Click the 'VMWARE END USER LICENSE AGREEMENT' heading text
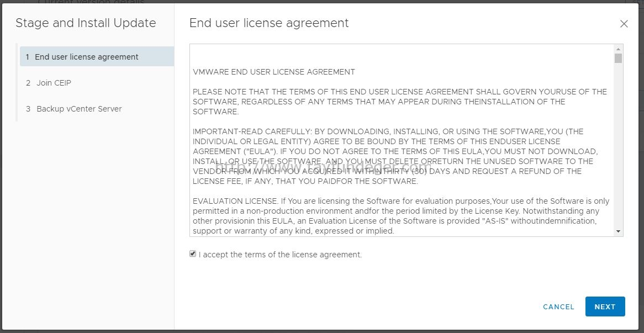Viewport: 644px width, 333px height. [x=274, y=72]
